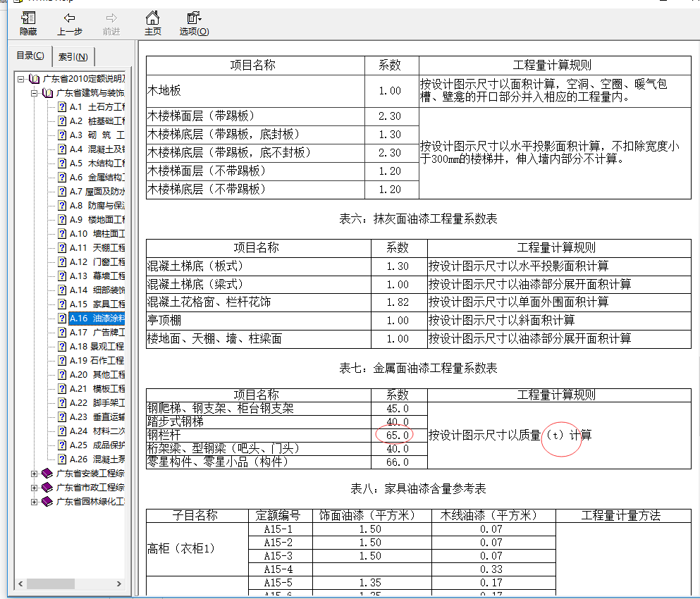Open topic A.3 砌筑工程
This screenshot has width=700, height=599.
tap(97, 135)
